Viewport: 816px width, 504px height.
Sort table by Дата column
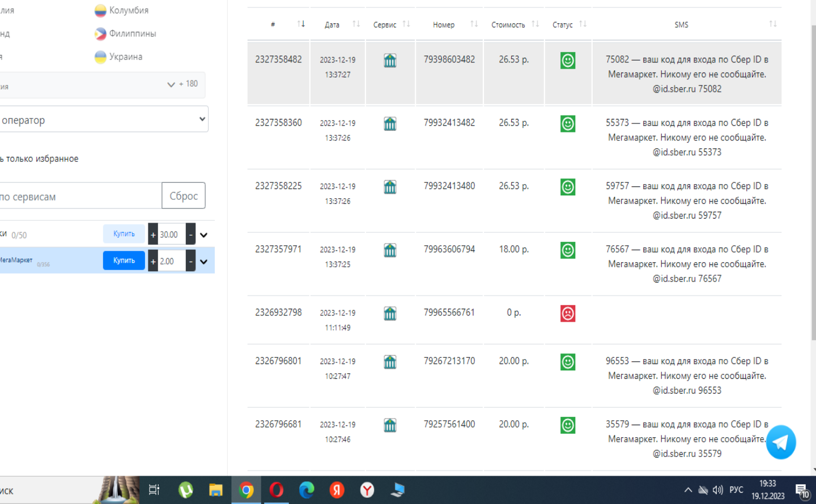[356, 24]
